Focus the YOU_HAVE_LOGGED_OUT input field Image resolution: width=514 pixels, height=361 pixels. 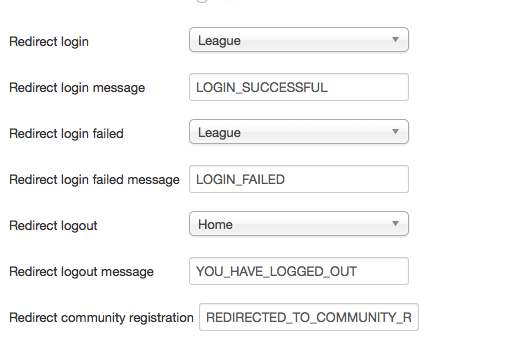coord(299,271)
